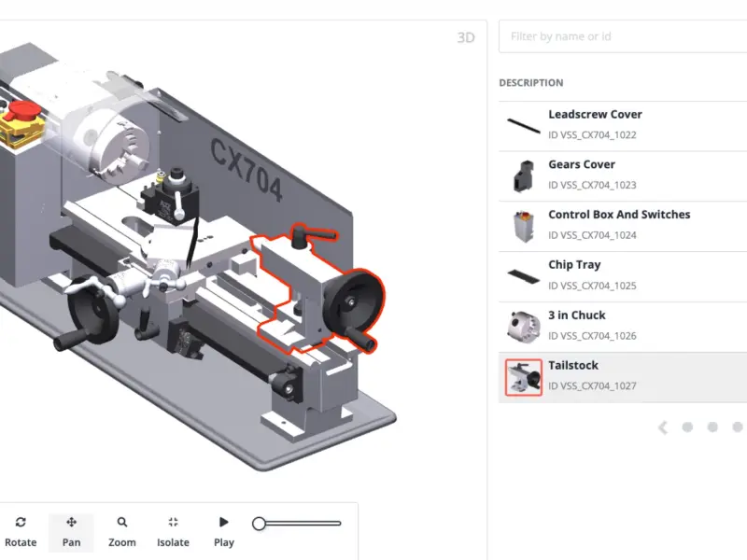Click the DESCRIPTION column header

click(530, 83)
